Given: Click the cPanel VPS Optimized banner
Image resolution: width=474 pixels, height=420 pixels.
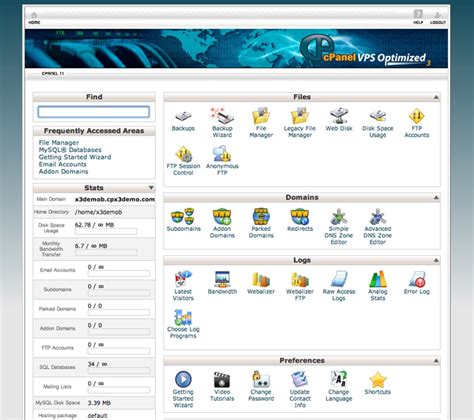Looking at the screenshot, I should click(x=236, y=49).
